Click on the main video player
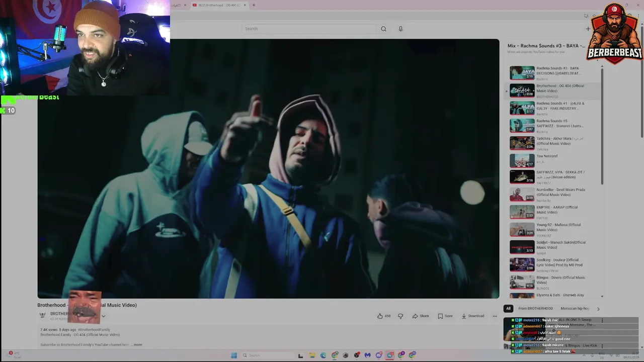644x362 pixels. point(268,169)
